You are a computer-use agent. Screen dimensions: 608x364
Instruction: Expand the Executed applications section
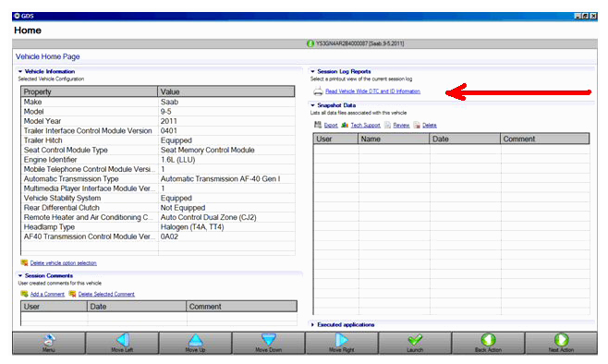312,325
